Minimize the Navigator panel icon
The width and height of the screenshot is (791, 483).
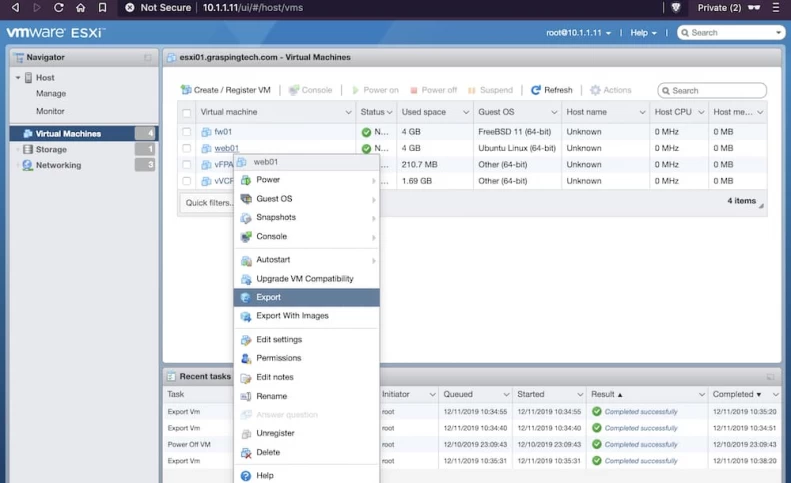click(x=148, y=58)
